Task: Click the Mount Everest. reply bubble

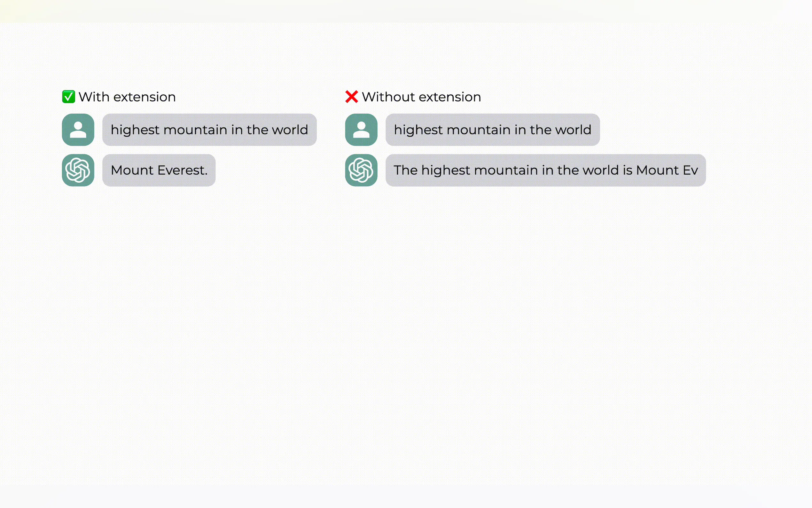Action: pos(159,170)
